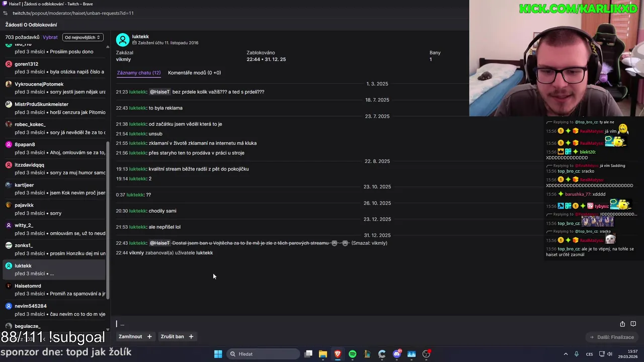Open Discord from taskbar
This screenshot has height=362, width=644.
[397, 354]
